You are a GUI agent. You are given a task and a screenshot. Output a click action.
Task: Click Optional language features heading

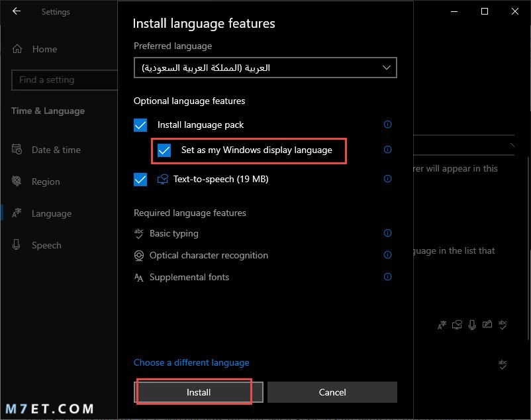pos(189,101)
